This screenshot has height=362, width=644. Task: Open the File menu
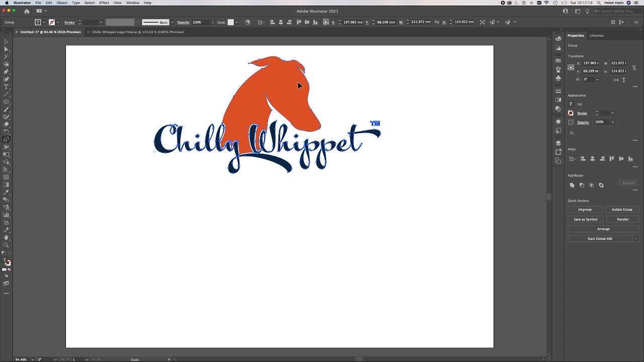38,3
